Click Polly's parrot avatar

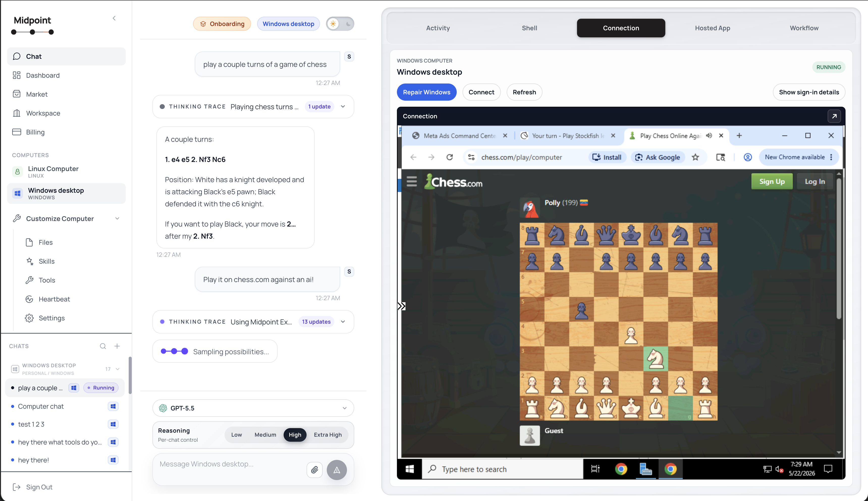click(530, 208)
